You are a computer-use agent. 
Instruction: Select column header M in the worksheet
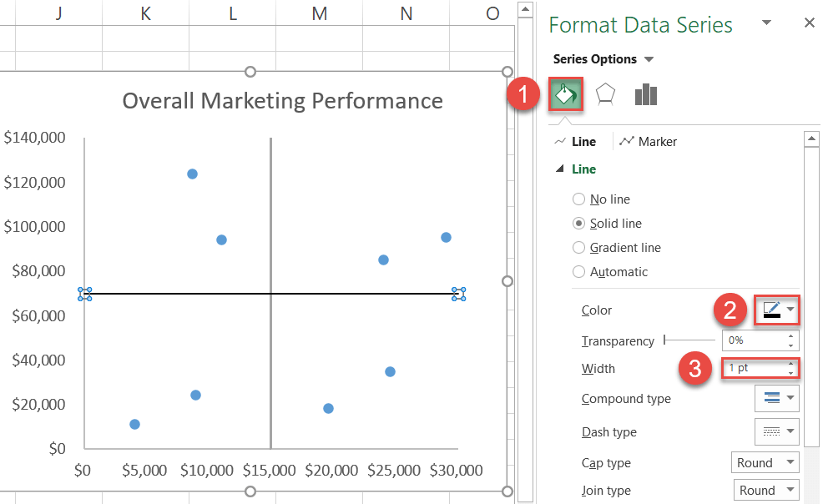tap(319, 13)
